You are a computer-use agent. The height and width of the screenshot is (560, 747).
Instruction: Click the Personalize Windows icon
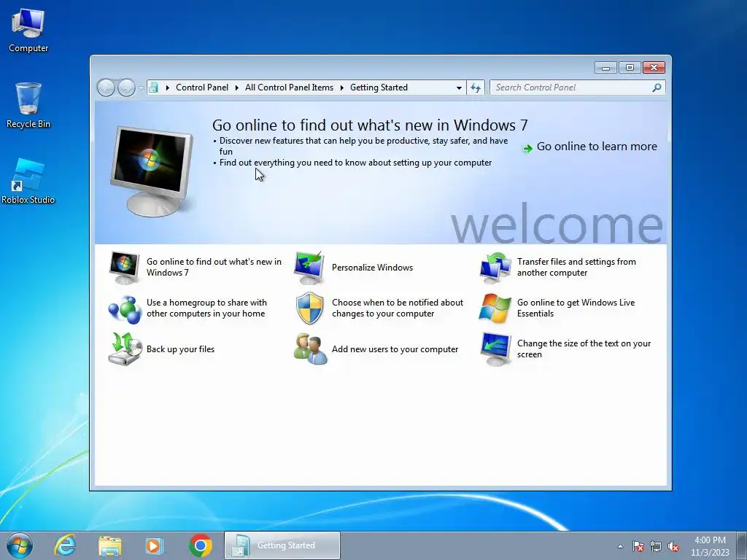[309, 267]
